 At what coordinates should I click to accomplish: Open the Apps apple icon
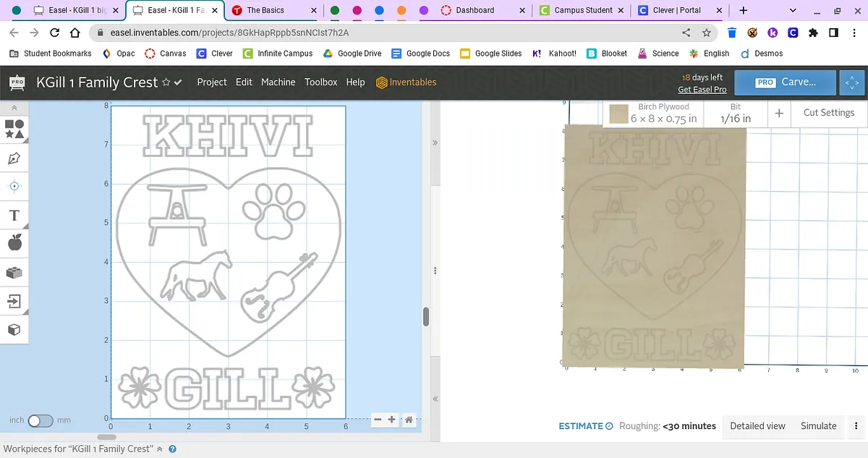(14, 243)
